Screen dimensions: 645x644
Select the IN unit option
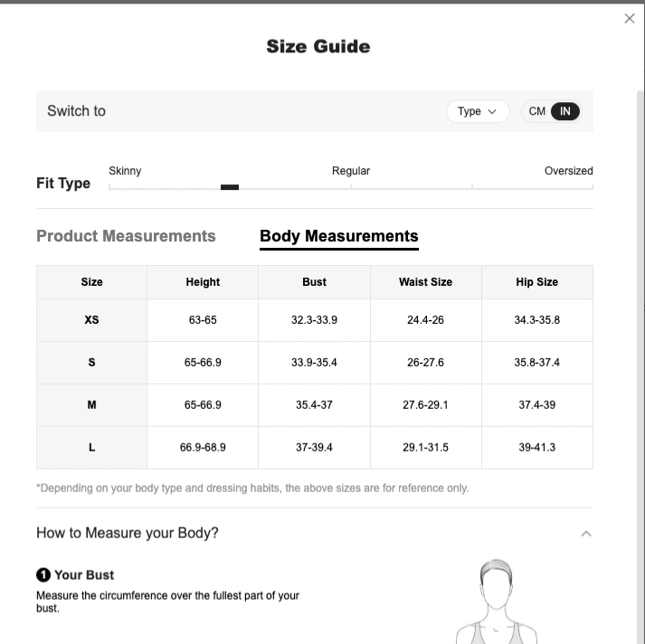(x=565, y=111)
